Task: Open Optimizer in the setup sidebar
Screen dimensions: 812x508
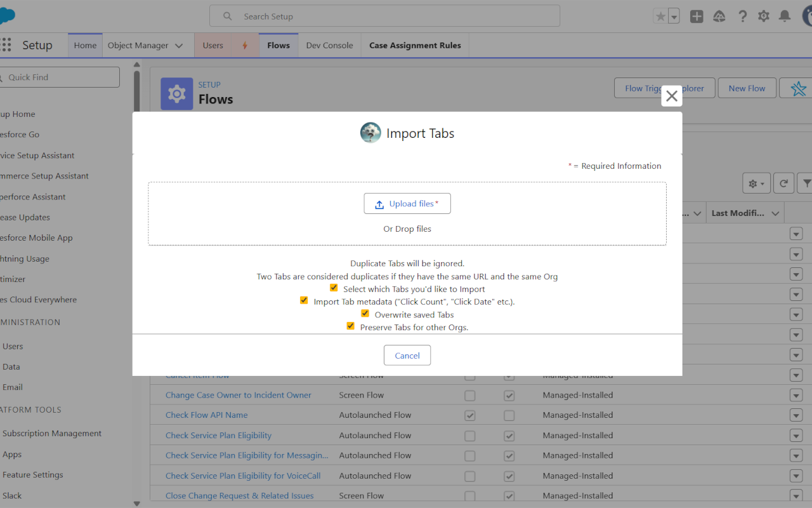Action: 13,279
